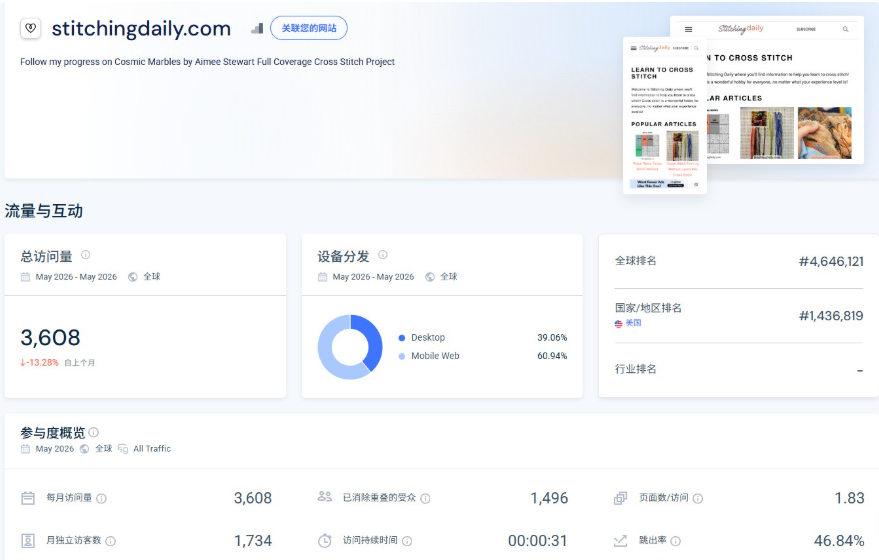Click the 1,734 unique visitors value

pos(253,540)
